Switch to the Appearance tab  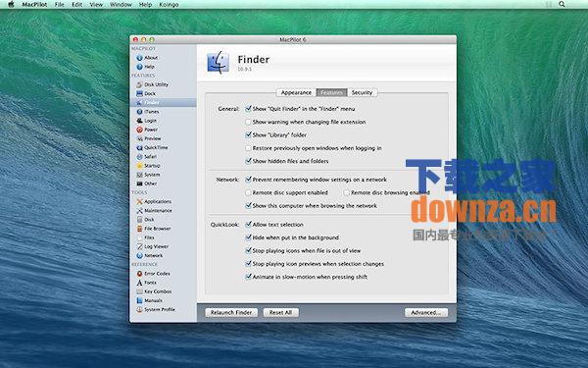296,93
